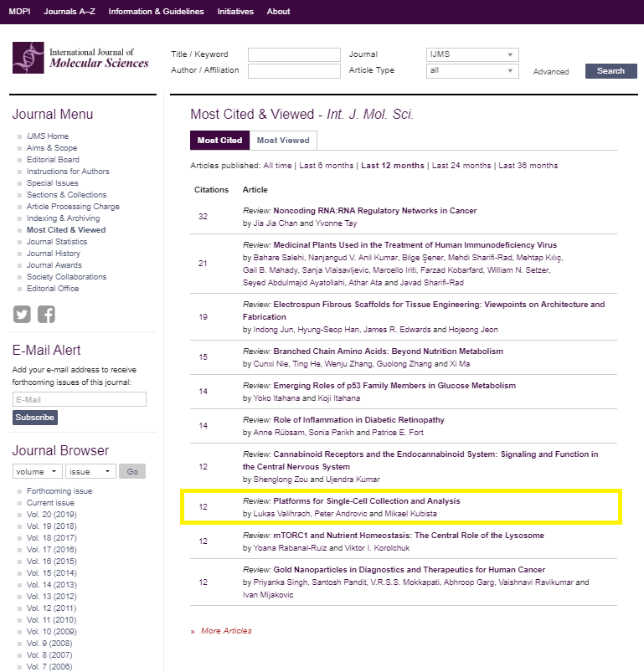Go to IJMS Home

(48, 136)
